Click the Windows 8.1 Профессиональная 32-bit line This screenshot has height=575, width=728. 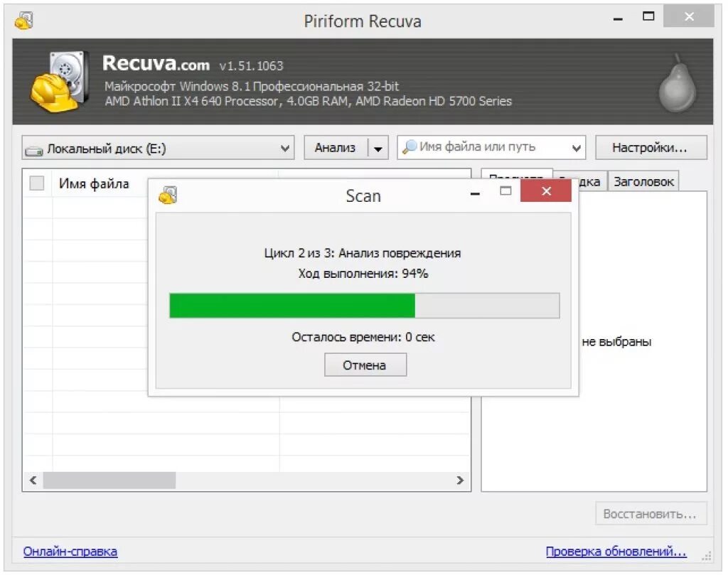[252, 86]
